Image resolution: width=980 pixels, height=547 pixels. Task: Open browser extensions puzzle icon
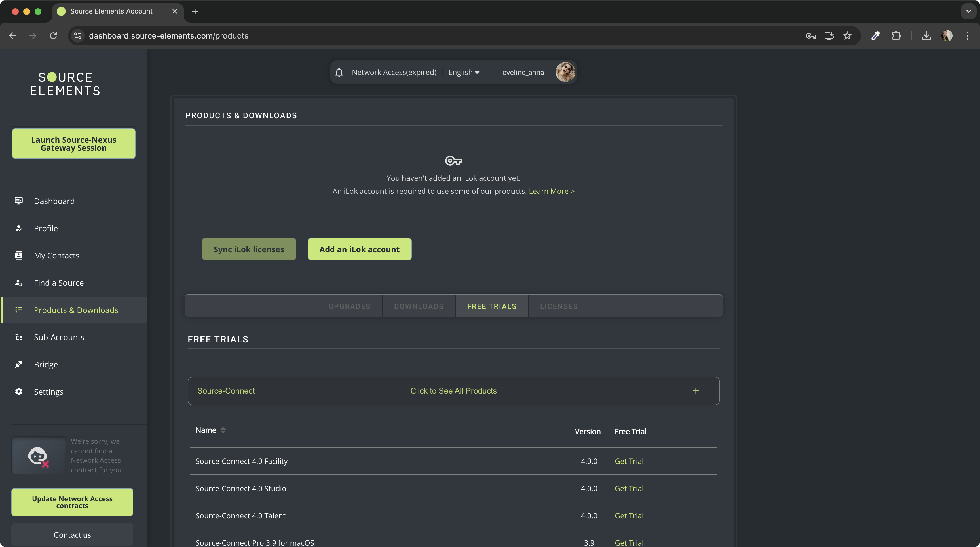click(x=896, y=36)
